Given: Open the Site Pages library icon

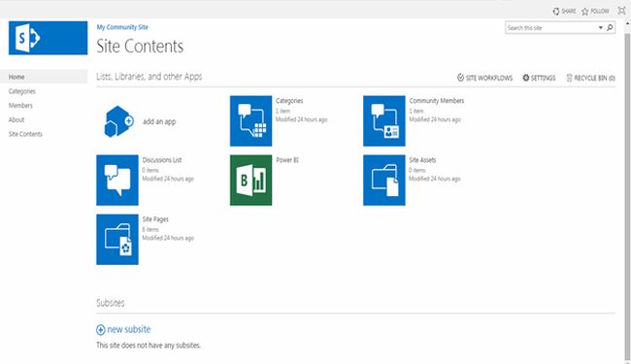Looking at the screenshot, I should [x=117, y=240].
